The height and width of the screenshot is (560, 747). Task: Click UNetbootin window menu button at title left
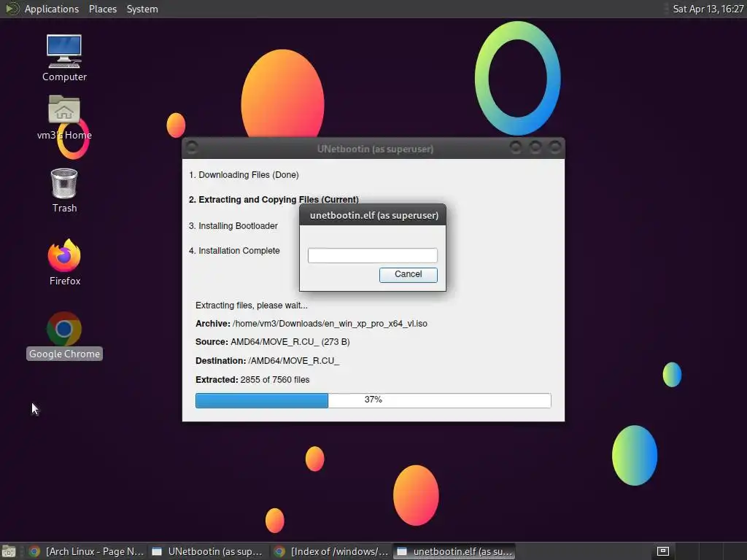192,147
